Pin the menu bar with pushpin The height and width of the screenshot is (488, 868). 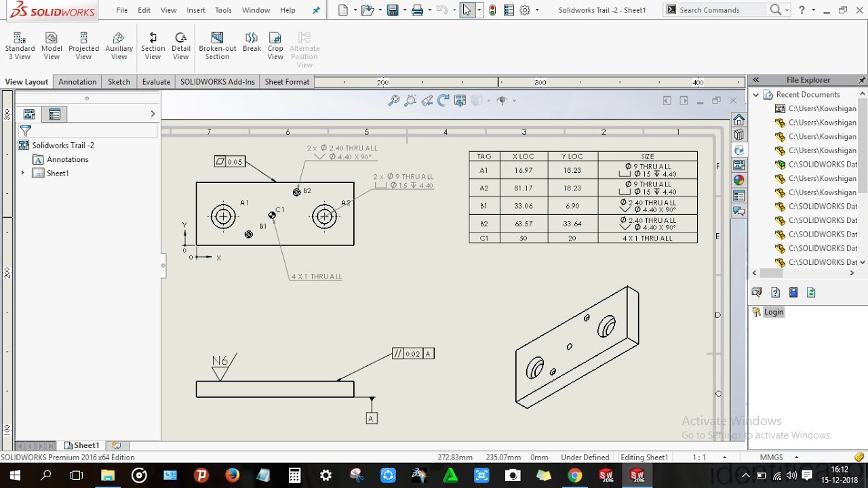click(316, 10)
